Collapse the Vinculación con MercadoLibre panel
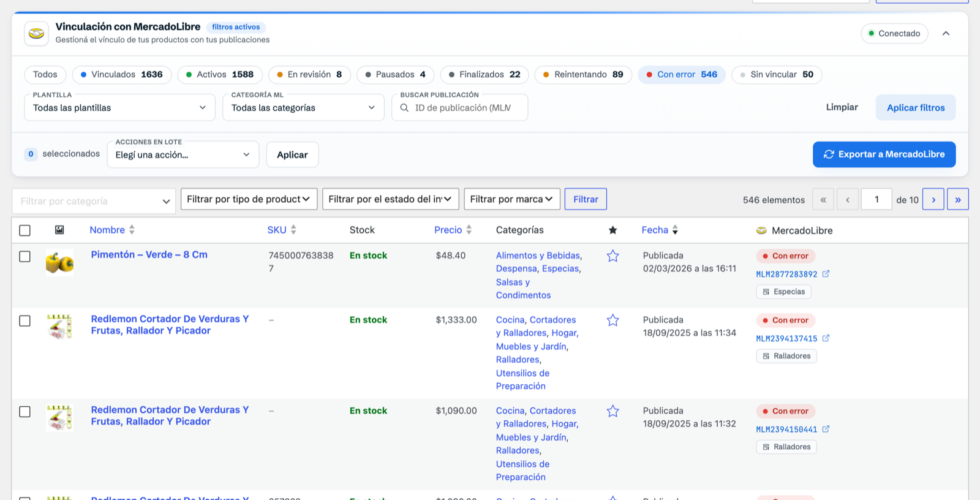The width and height of the screenshot is (980, 500). coord(946,34)
